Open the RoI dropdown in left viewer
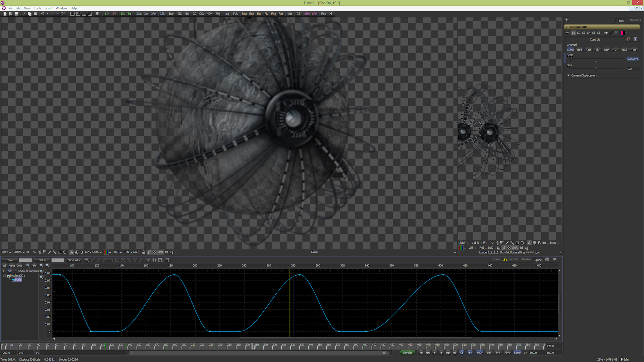 tap(128, 252)
